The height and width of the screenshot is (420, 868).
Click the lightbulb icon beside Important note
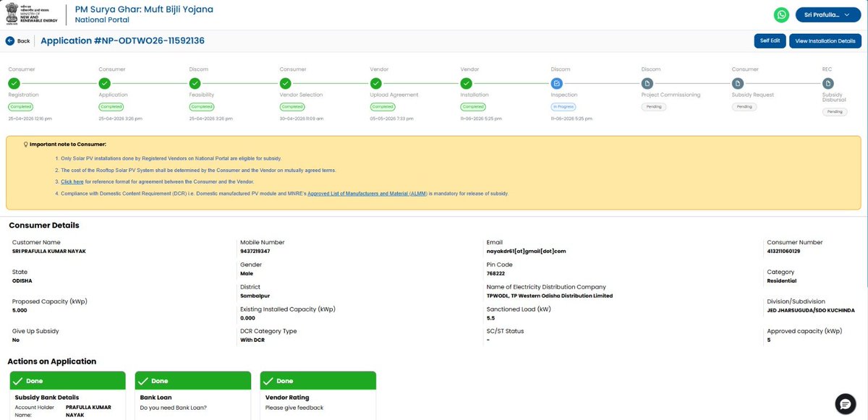[x=26, y=145]
